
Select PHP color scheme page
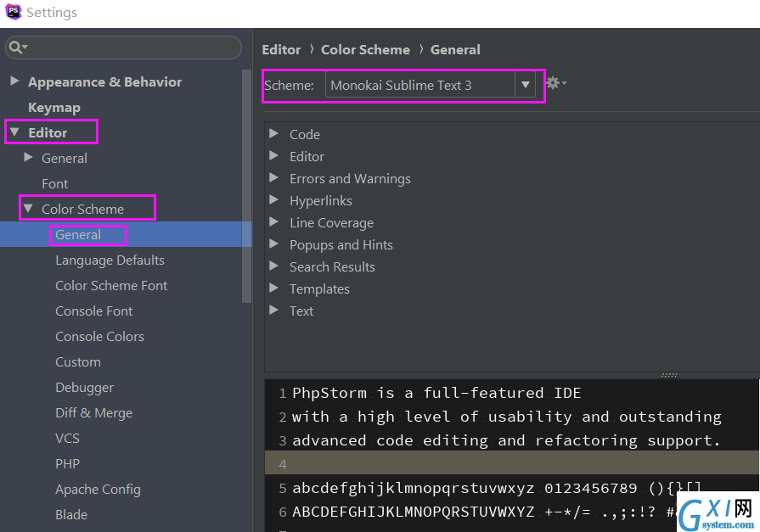(x=67, y=463)
